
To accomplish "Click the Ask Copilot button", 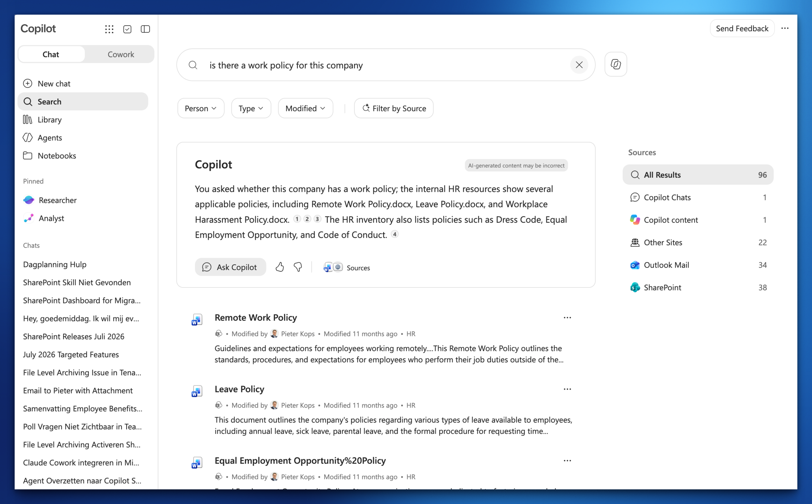I will pos(230,267).
